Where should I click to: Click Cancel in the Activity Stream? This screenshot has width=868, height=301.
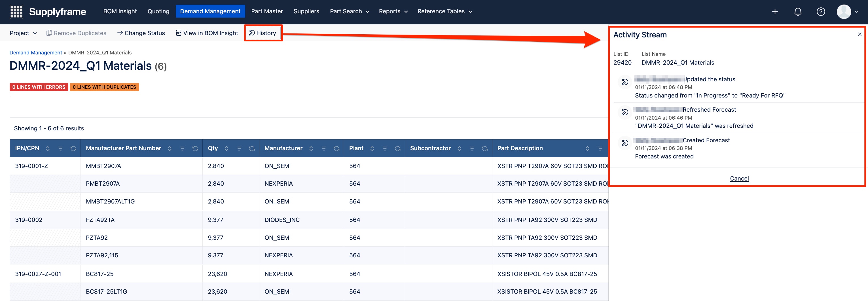739,179
